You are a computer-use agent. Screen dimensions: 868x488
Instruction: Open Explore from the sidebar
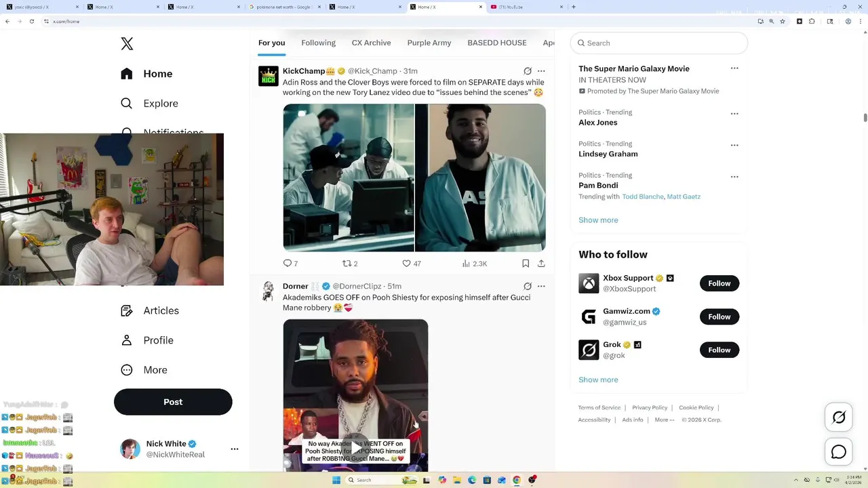149,104
